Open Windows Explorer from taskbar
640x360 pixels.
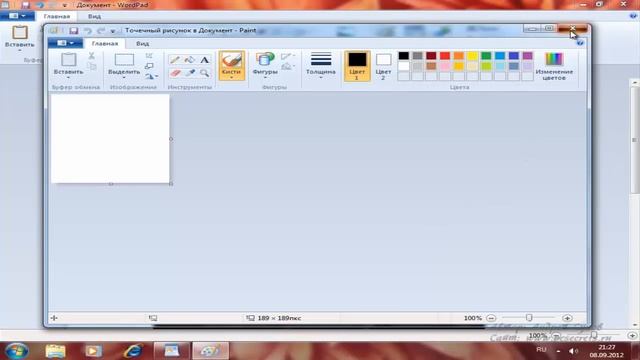[x=55, y=351]
